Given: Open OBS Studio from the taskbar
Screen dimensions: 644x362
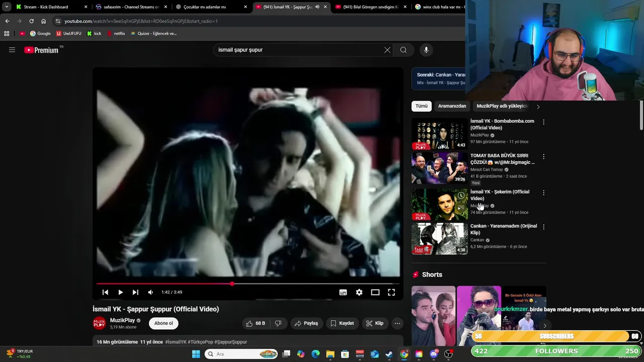Looking at the screenshot, I should click(x=448, y=354).
